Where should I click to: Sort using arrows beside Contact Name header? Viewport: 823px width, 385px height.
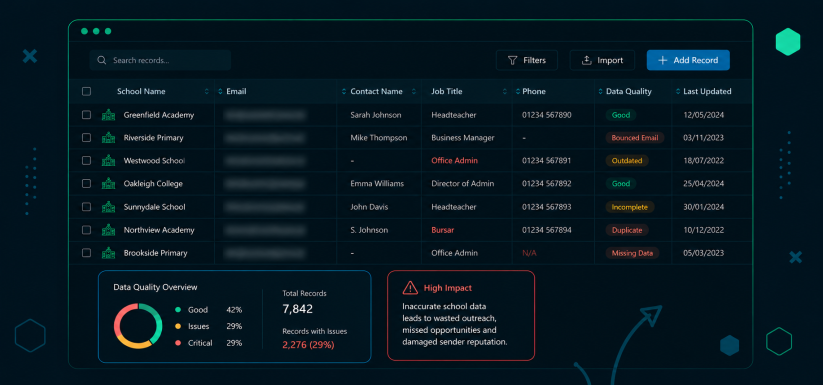[344, 91]
